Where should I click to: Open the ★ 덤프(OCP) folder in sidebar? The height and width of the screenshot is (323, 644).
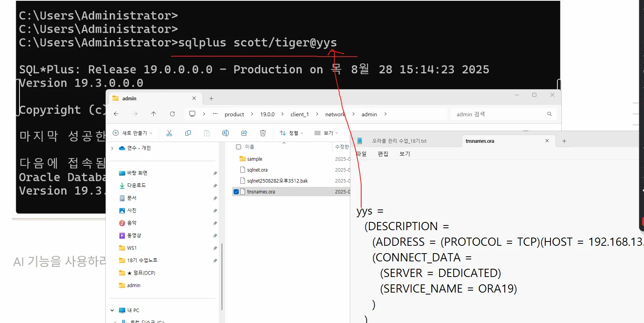click(x=141, y=273)
